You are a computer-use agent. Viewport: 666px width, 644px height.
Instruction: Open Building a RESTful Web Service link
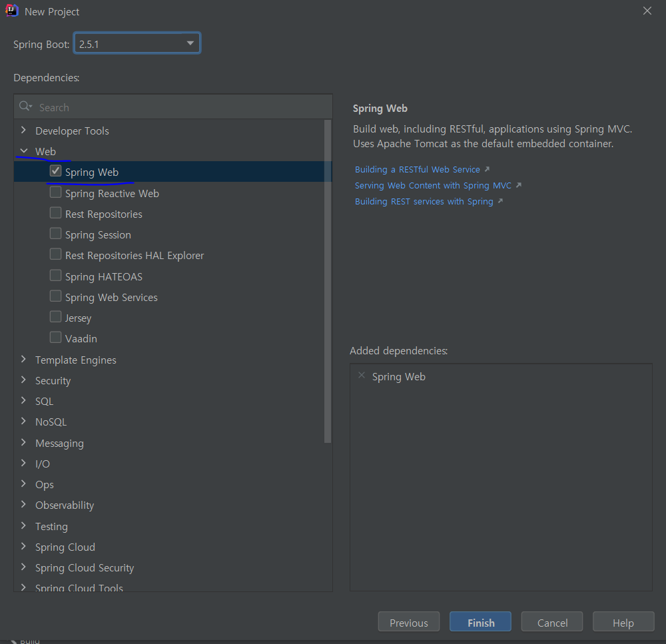(x=418, y=170)
